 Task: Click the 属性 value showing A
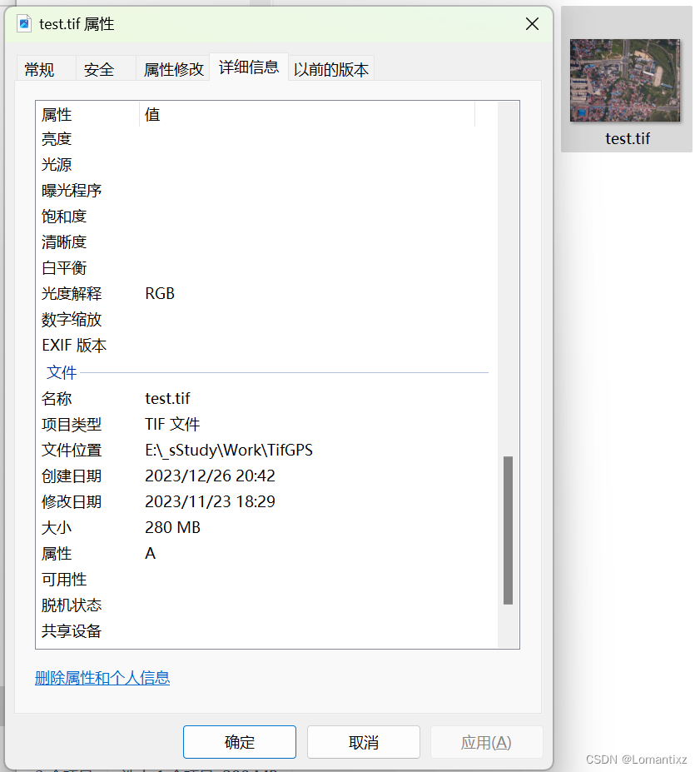click(x=151, y=553)
